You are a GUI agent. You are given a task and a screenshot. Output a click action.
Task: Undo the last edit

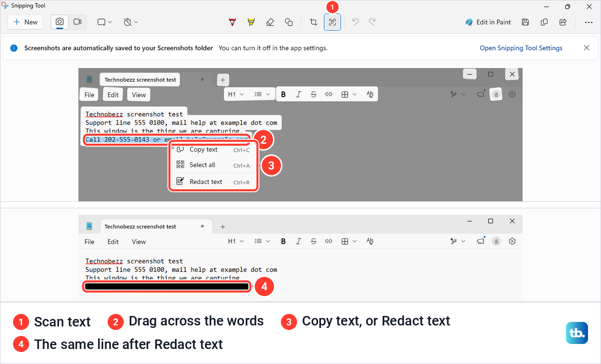355,22
